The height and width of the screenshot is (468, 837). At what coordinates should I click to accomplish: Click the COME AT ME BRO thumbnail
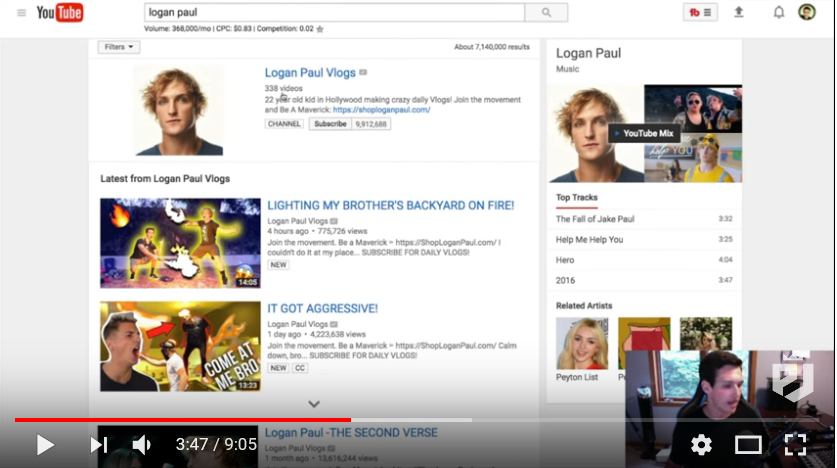[180, 346]
